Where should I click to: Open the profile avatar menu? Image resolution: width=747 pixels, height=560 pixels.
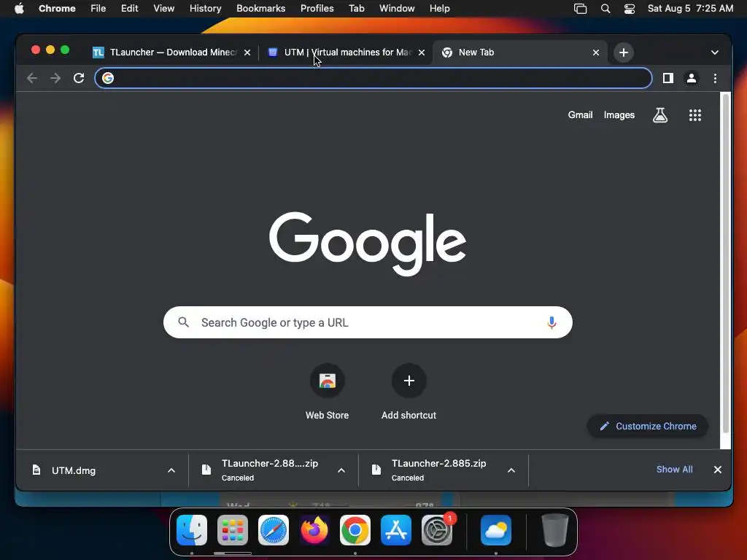tap(692, 78)
